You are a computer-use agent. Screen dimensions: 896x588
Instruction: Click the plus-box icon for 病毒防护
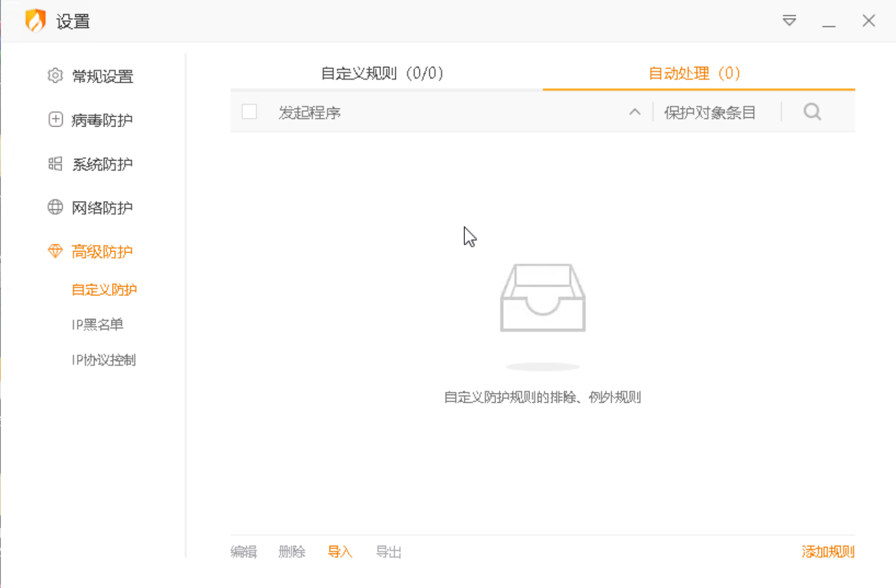pyautogui.click(x=55, y=120)
